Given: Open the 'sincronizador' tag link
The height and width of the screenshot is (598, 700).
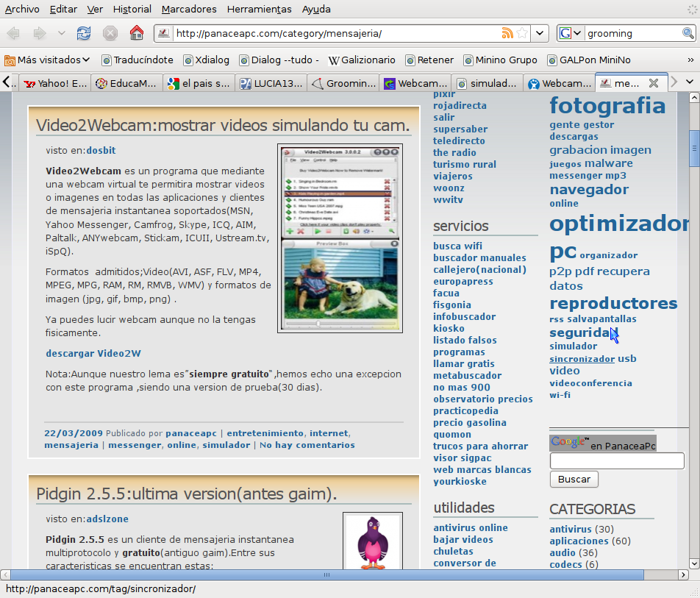Looking at the screenshot, I should [582, 359].
